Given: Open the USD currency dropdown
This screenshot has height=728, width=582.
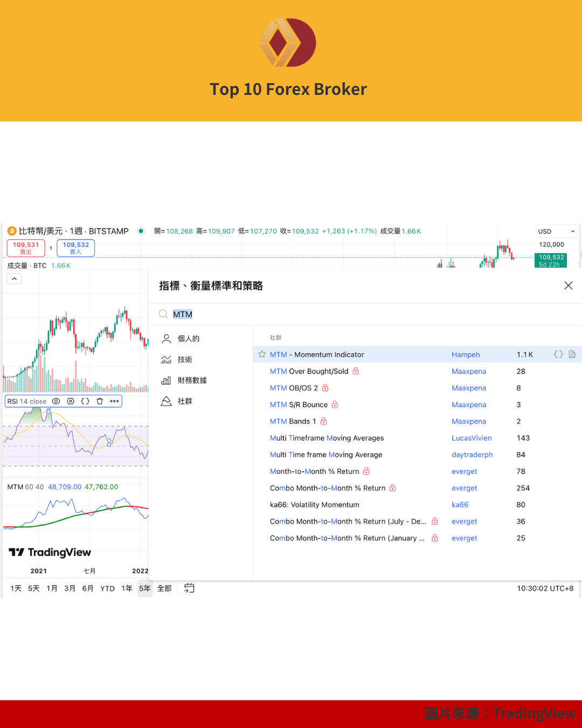Looking at the screenshot, I should point(556,231).
